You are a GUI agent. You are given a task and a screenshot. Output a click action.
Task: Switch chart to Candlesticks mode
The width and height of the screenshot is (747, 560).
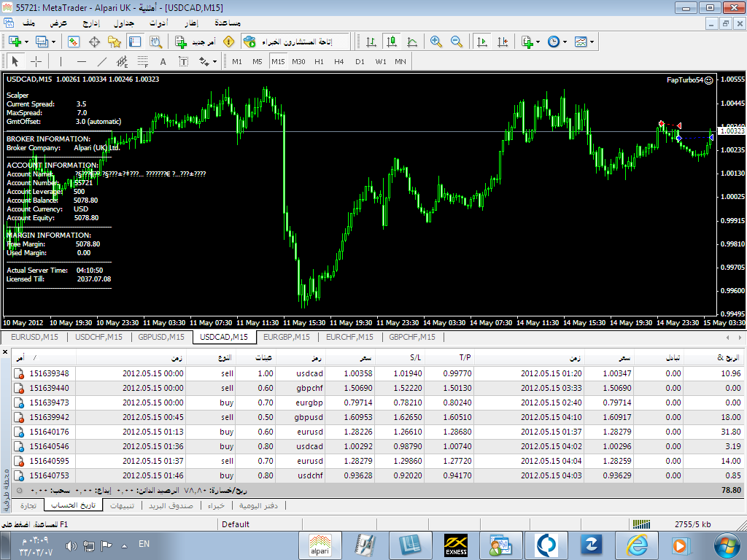click(x=392, y=42)
